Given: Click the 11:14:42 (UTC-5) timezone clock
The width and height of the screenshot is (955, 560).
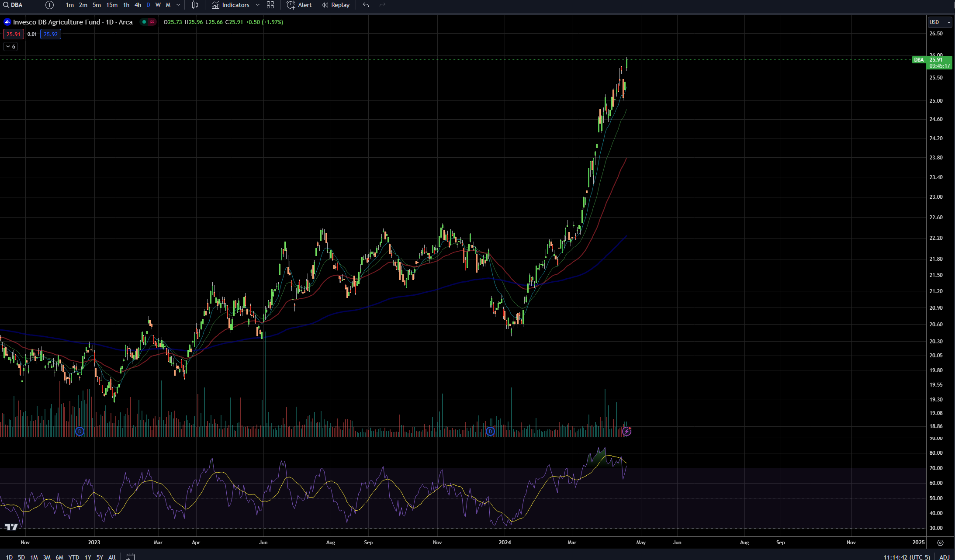Looking at the screenshot, I should click(907, 557).
